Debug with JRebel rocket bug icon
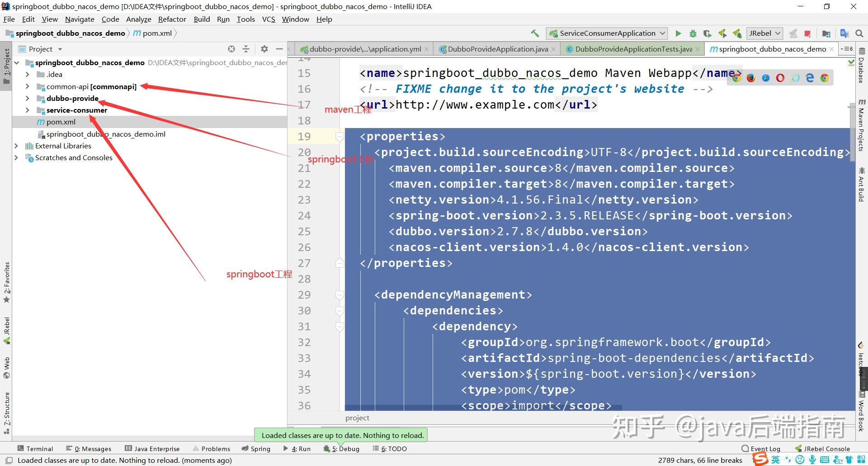The height and width of the screenshot is (466, 868). (x=737, y=33)
